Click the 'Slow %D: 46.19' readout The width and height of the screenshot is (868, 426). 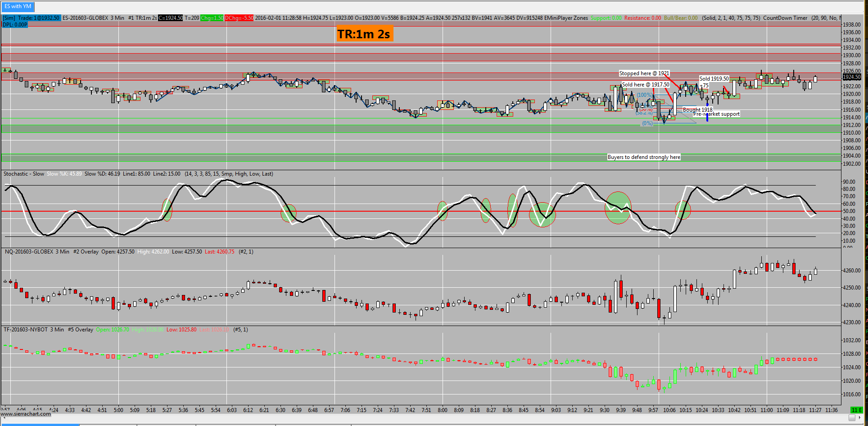point(102,174)
